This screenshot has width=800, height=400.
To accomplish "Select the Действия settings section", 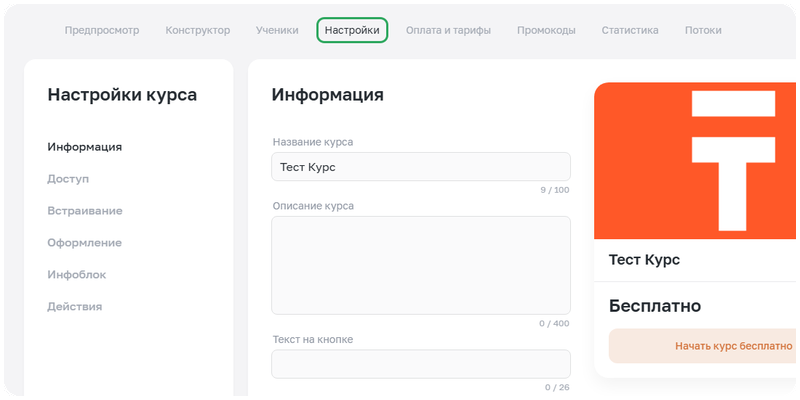I will pos(75,307).
